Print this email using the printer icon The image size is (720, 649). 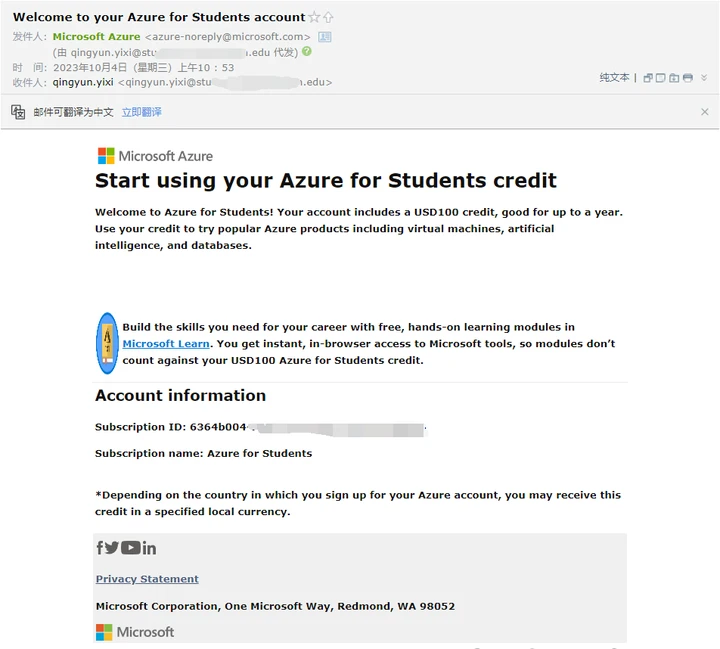tap(687, 78)
